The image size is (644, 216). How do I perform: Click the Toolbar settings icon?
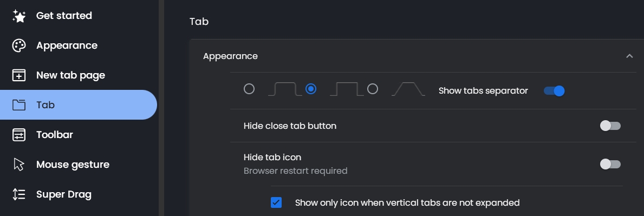click(19, 135)
